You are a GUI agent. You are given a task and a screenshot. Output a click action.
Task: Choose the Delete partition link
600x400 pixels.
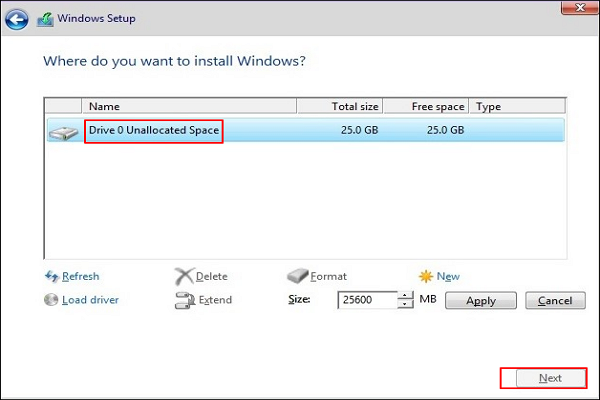coord(212,276)
